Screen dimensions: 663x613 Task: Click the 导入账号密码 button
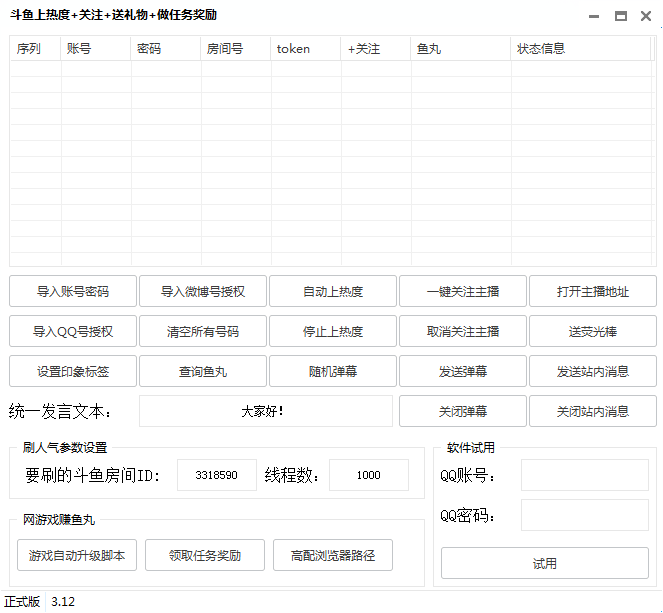pos(73,292)
